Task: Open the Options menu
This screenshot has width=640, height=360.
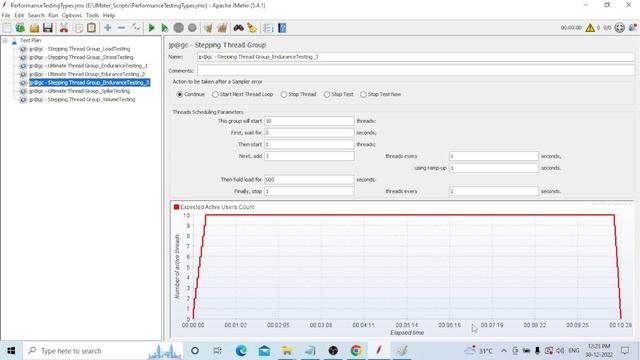Action: 72,16
